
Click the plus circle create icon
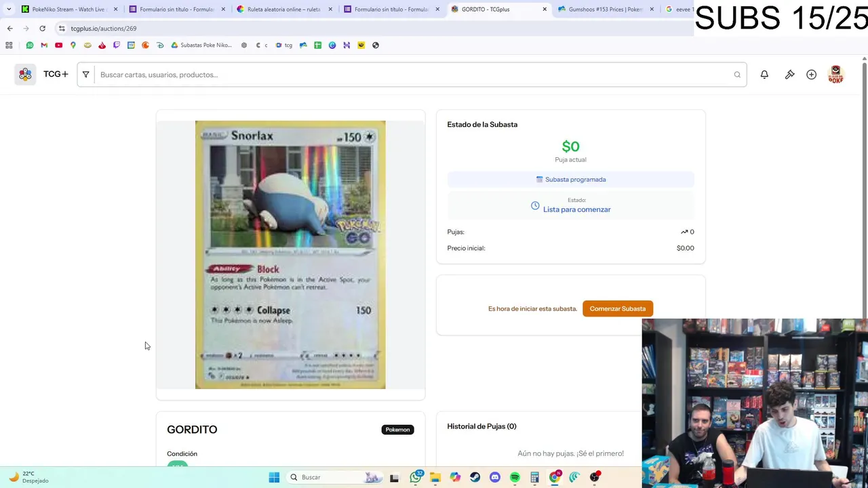tap(811, 75)
